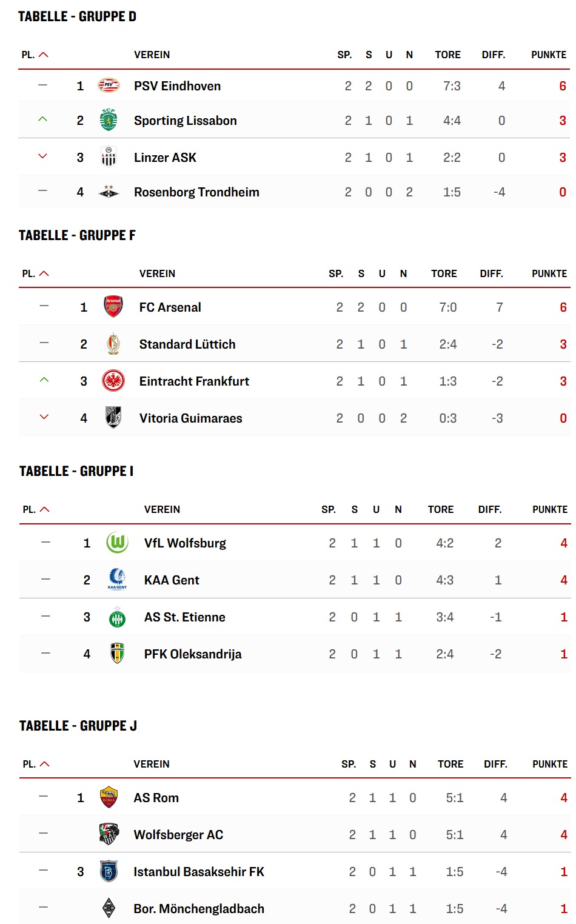Viewport: 576px width, 924px height.
Task: Click the FC Arsenal club crest
Action: (113, 307)
